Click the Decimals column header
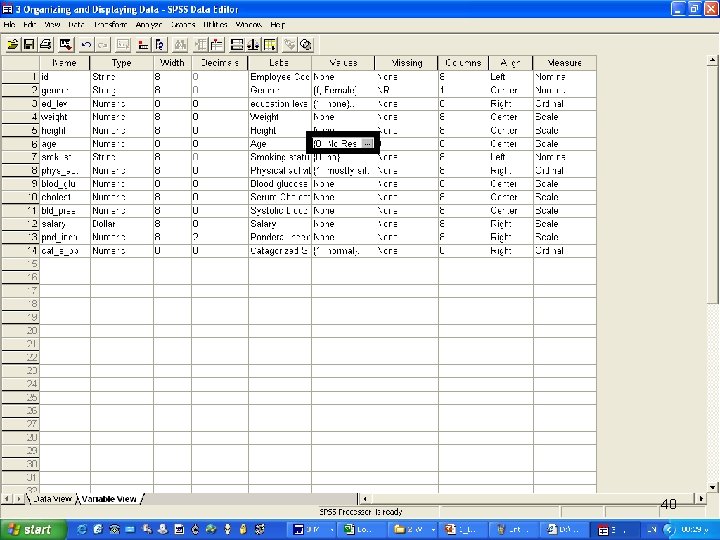Image resolution: width=720 pixels, height=540 pixels. pyautogui.click(x=219, y=63)
